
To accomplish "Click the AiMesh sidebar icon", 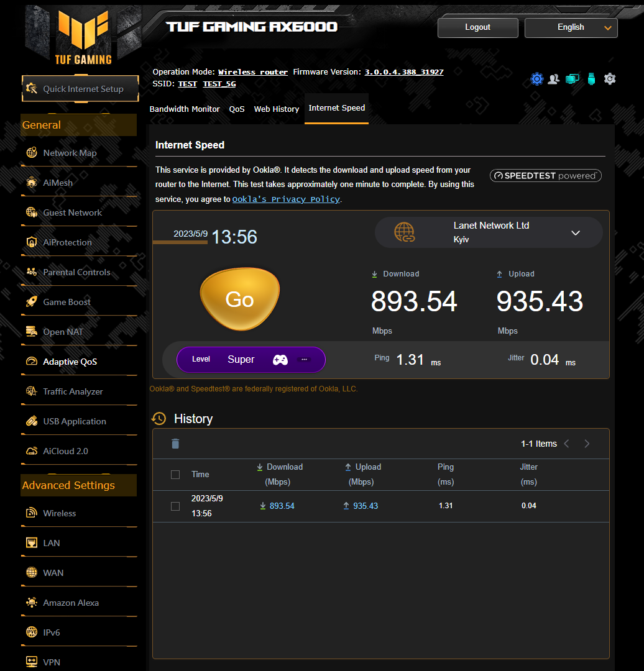I will click(x=32, y=183).
